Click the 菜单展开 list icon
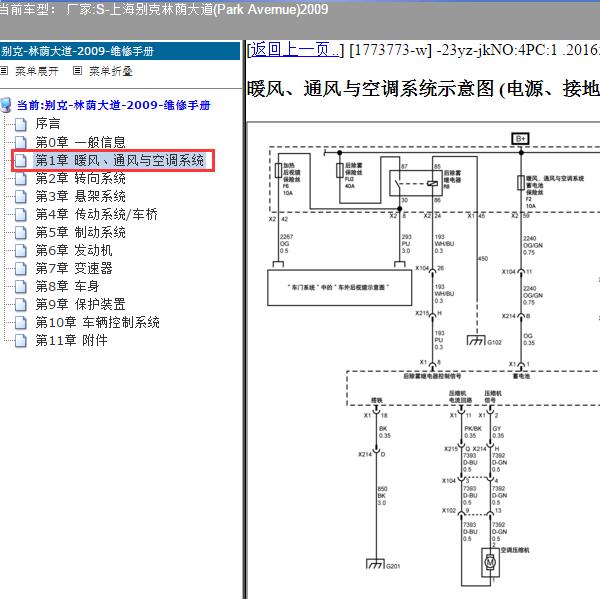 [4, 70]
